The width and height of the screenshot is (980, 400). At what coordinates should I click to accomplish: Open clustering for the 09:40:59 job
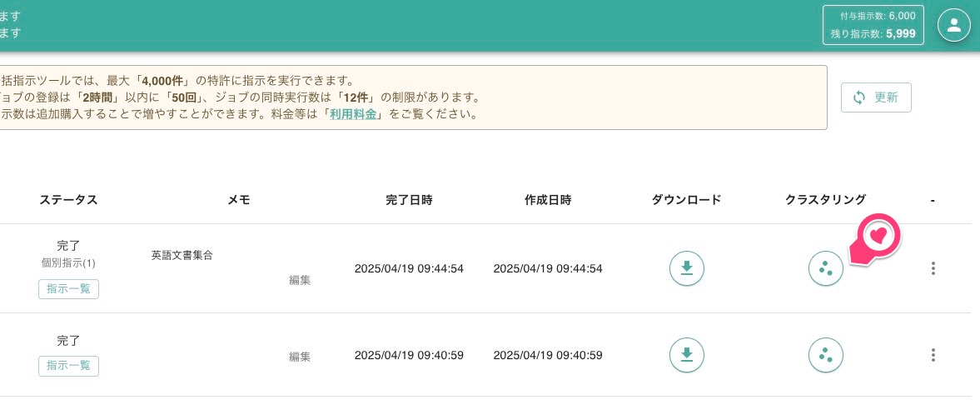click(826, 355)
